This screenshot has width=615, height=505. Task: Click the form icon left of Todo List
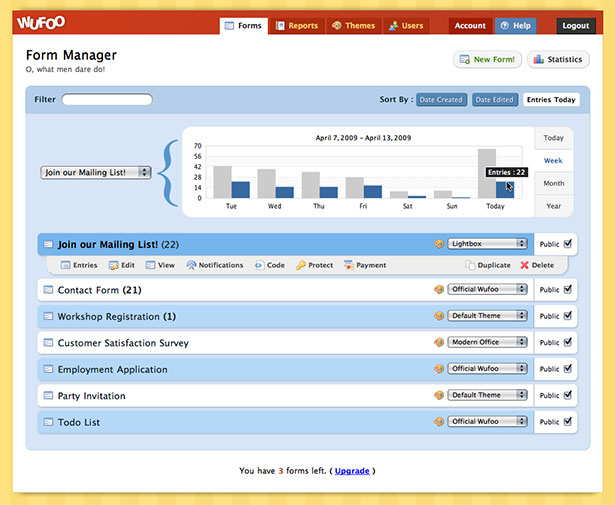48,422
